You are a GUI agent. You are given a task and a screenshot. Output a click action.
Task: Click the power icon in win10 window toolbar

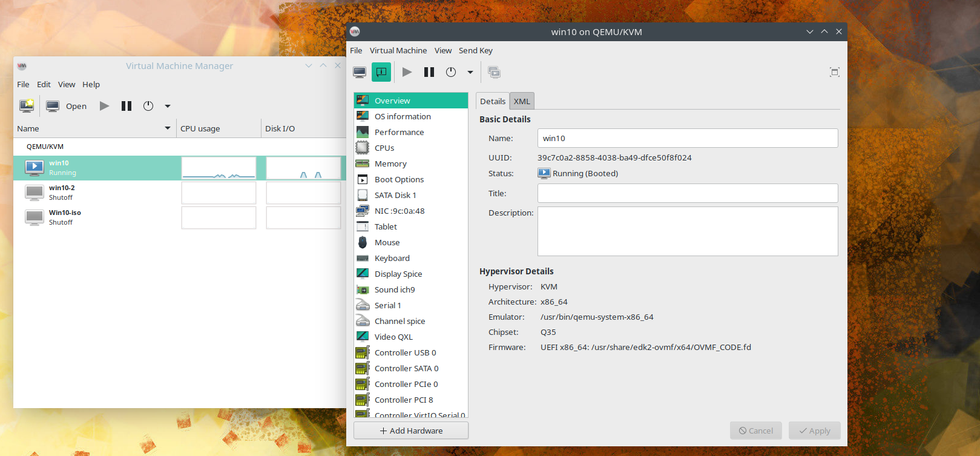(451, 72)
